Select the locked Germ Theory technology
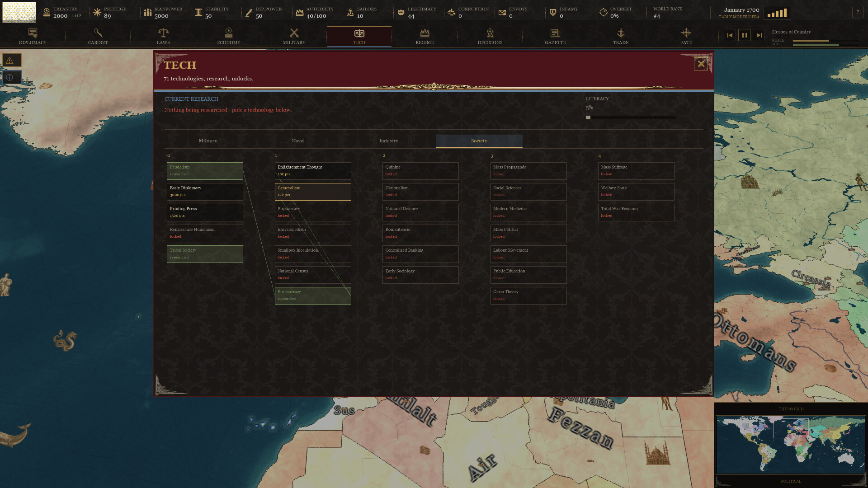Image resolution: width=868 pixels, height=488 pixels. coord(528,296)
